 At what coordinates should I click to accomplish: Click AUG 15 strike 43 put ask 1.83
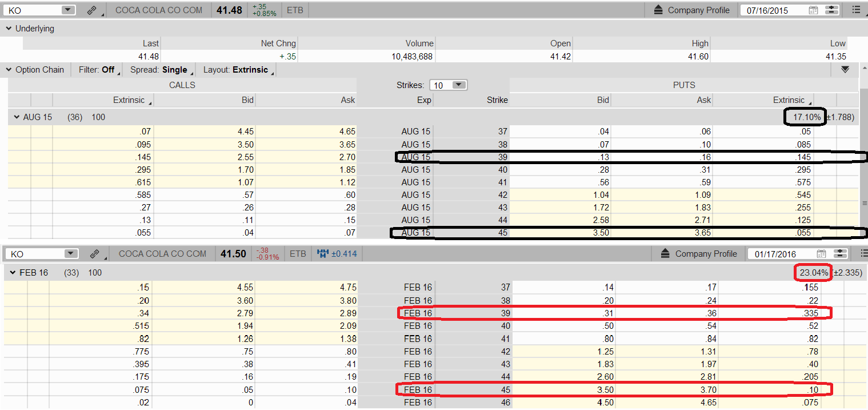click(702, 207)
